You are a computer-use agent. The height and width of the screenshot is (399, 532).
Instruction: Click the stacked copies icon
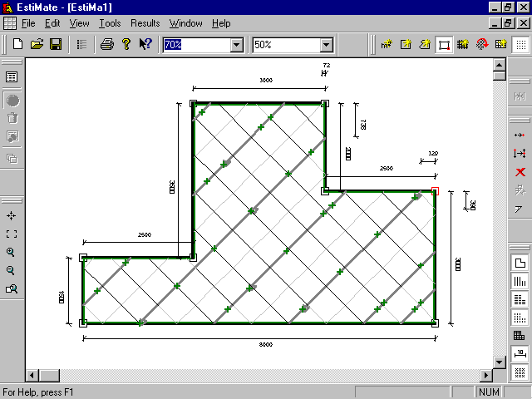12,159
